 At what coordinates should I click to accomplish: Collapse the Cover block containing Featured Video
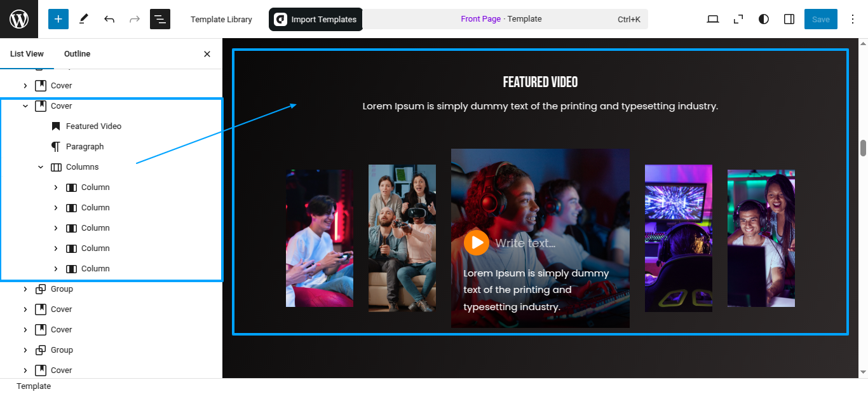coord(25,106)
